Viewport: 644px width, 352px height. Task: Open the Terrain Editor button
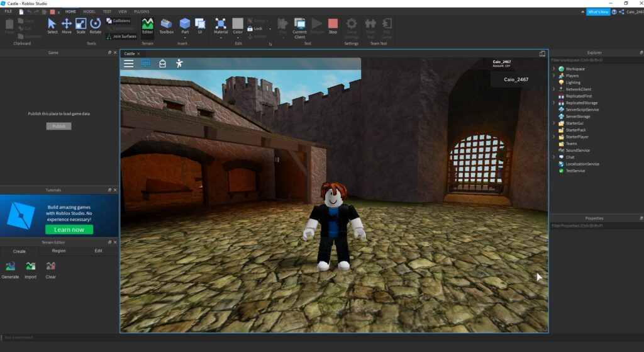point(147,26)
